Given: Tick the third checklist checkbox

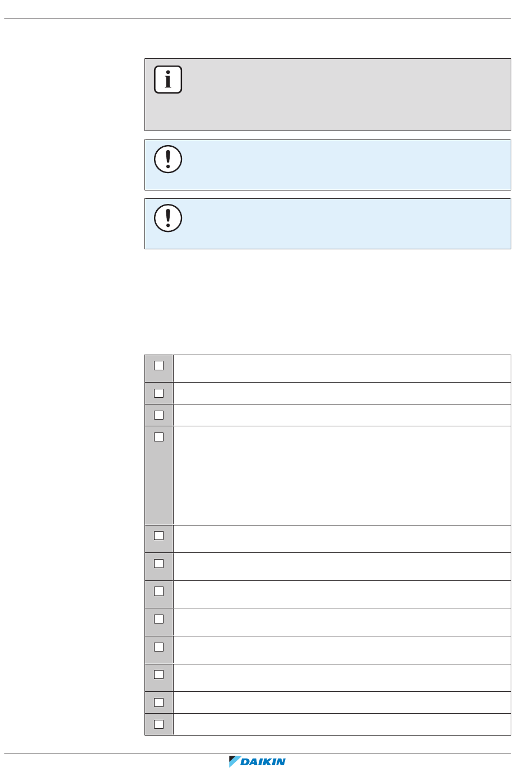Looking at the screenshot, I should tap(159, 415).
